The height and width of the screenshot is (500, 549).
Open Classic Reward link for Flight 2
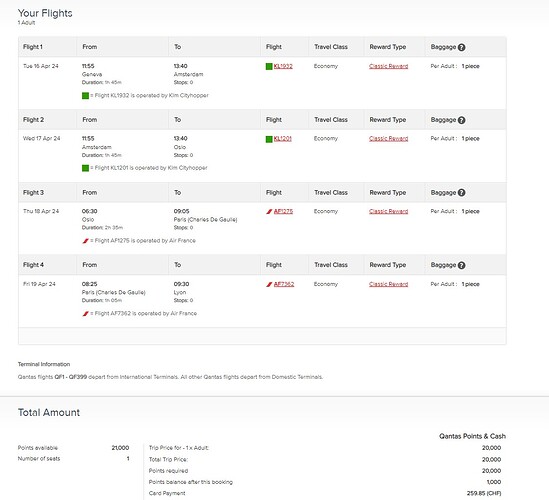click(389, 139)
